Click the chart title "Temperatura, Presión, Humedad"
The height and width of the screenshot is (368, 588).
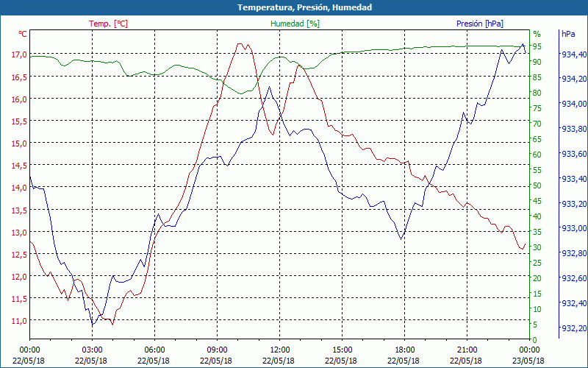[304, 7]
